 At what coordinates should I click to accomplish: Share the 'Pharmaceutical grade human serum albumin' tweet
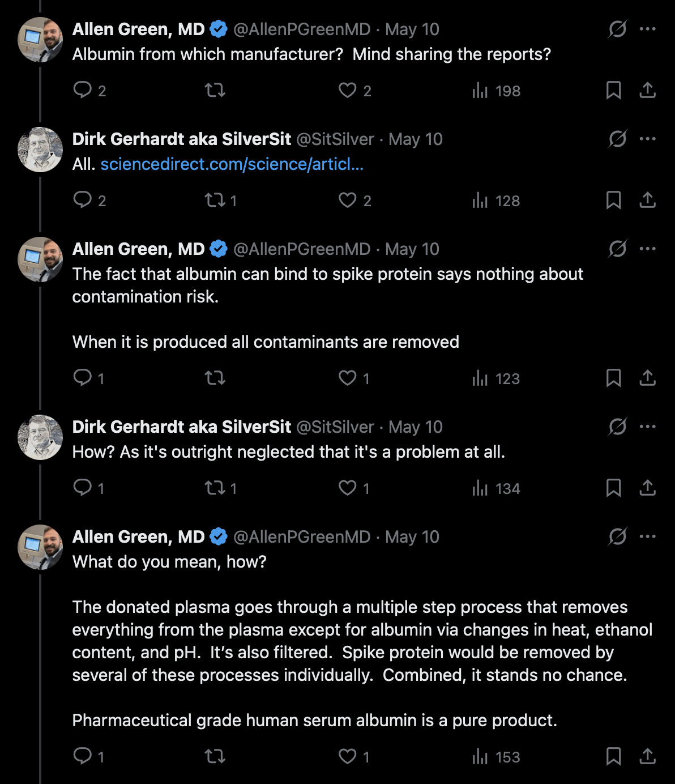point(647,757)
